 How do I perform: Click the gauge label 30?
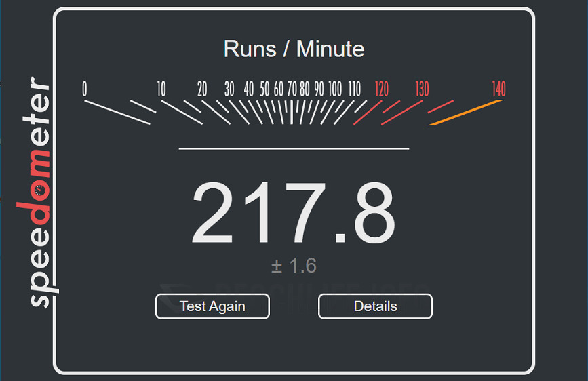point(229,89)
